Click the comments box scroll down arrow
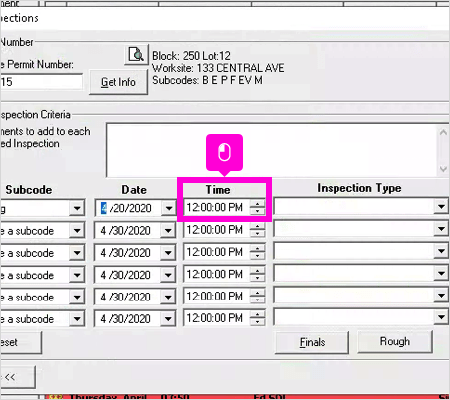Image resolution: width=450 pixels, height=400 pixels. pyautogui.click(x=443, y=169)
